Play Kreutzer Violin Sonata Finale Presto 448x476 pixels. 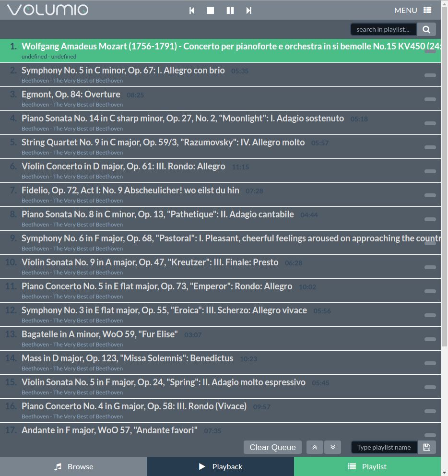(x=220, y=266)
